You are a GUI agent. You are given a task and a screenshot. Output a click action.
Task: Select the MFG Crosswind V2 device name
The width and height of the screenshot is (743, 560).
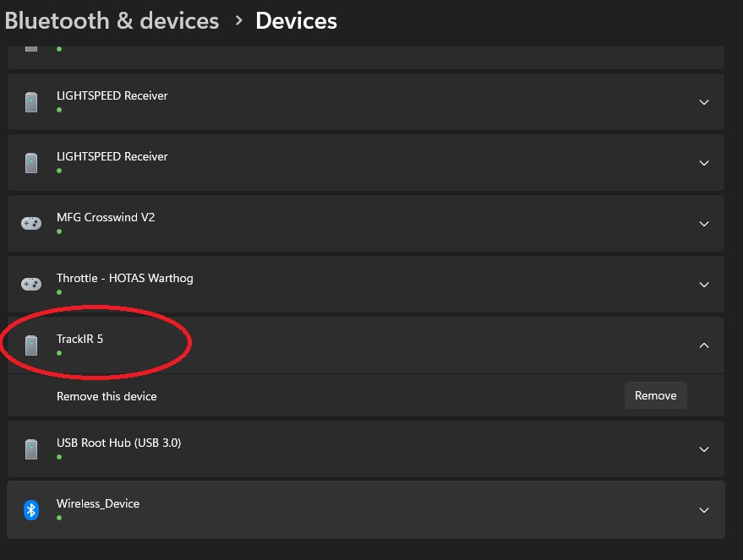click(x=106, y=217)
